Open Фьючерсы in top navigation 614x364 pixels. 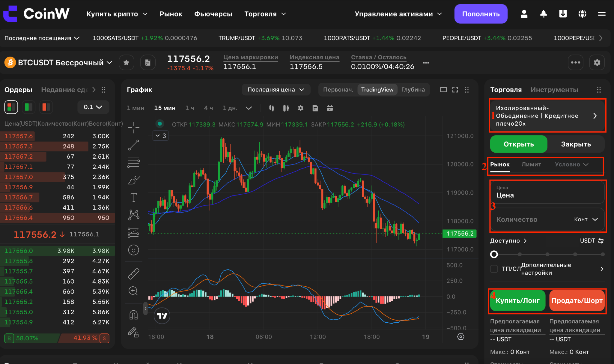click(213, 14)
